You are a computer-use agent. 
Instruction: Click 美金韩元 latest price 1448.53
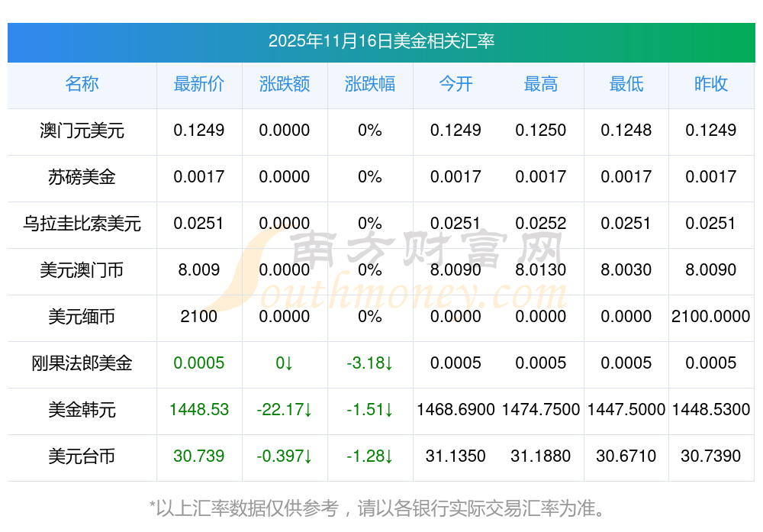click(x=198, y=410)
